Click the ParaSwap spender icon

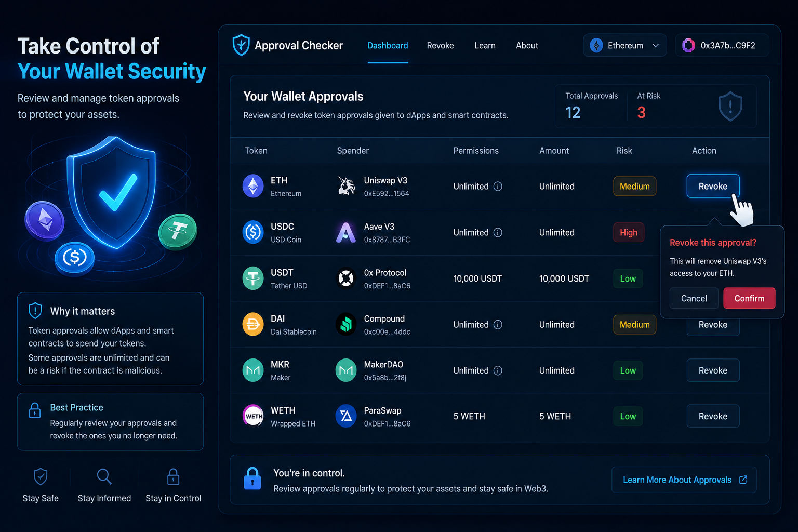pyautogui.click(x=346, y=416)
